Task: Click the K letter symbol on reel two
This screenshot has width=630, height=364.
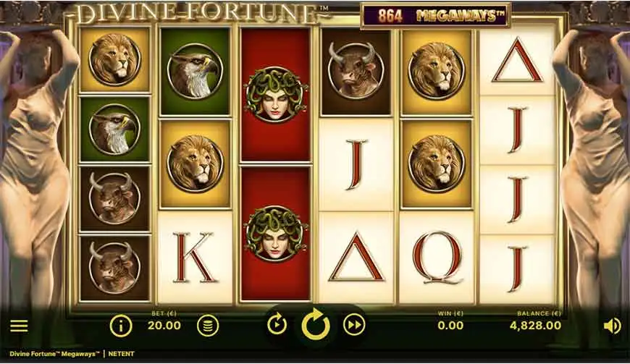Action: point(196,258)
